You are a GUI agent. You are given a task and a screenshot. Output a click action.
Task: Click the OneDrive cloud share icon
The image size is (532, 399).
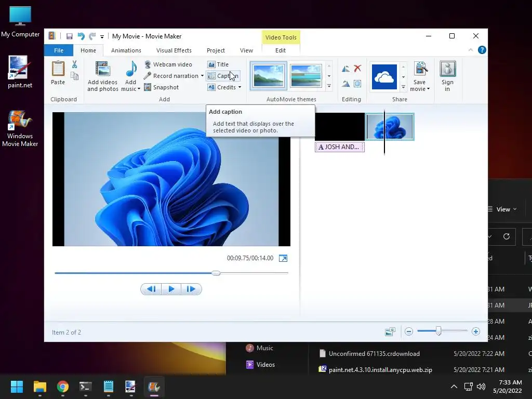point(384,77)
